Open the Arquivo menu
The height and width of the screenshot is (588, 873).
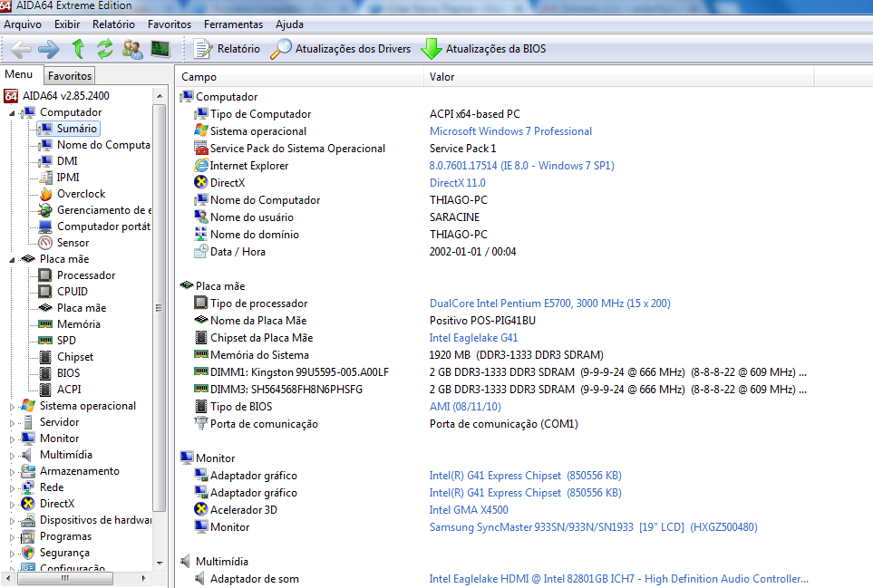(23, 24)
